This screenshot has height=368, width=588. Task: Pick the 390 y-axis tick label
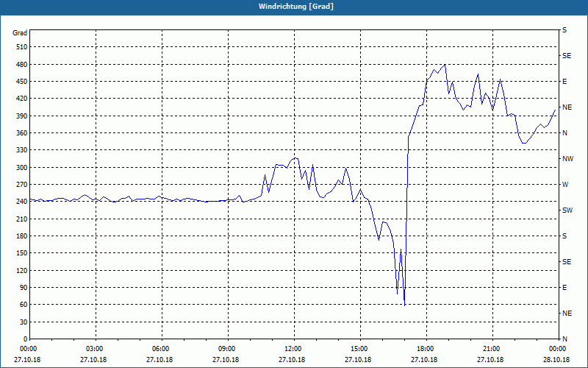[22, 116]
